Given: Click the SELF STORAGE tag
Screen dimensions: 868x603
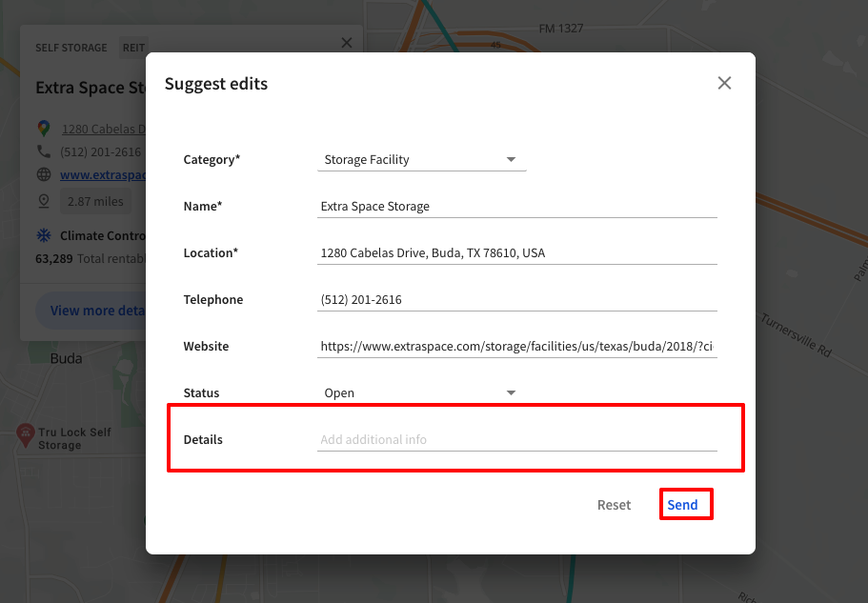Looking at the screenshot, I should 72,48.
